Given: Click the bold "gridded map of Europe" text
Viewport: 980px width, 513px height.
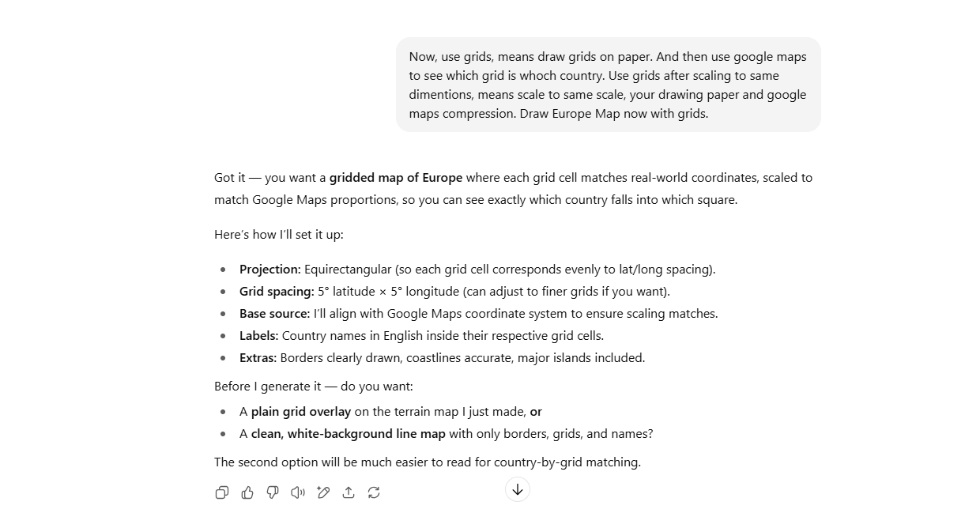Looking at the screenshot, I should click(396, 178).
